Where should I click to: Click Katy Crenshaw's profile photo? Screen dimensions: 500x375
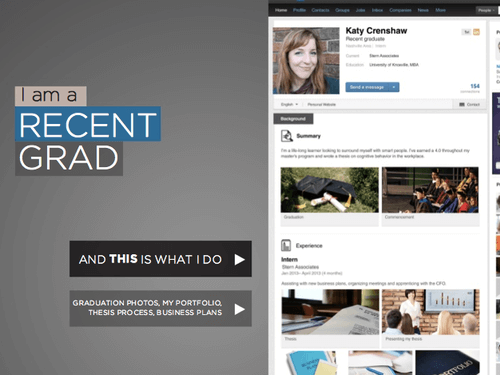[306, 60]
